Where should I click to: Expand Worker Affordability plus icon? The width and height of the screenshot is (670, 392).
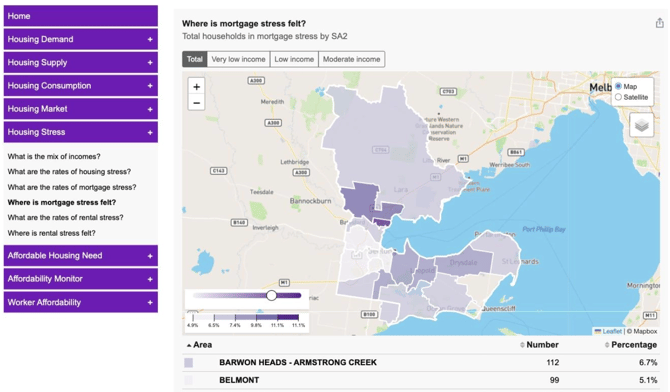[150, 303]
